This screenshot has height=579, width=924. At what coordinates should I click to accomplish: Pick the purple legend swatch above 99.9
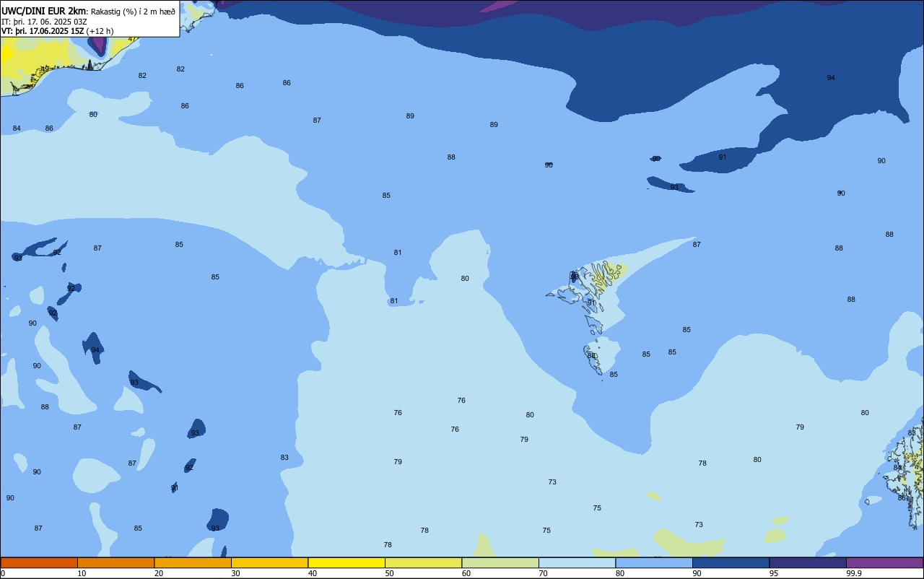point(884,562)
